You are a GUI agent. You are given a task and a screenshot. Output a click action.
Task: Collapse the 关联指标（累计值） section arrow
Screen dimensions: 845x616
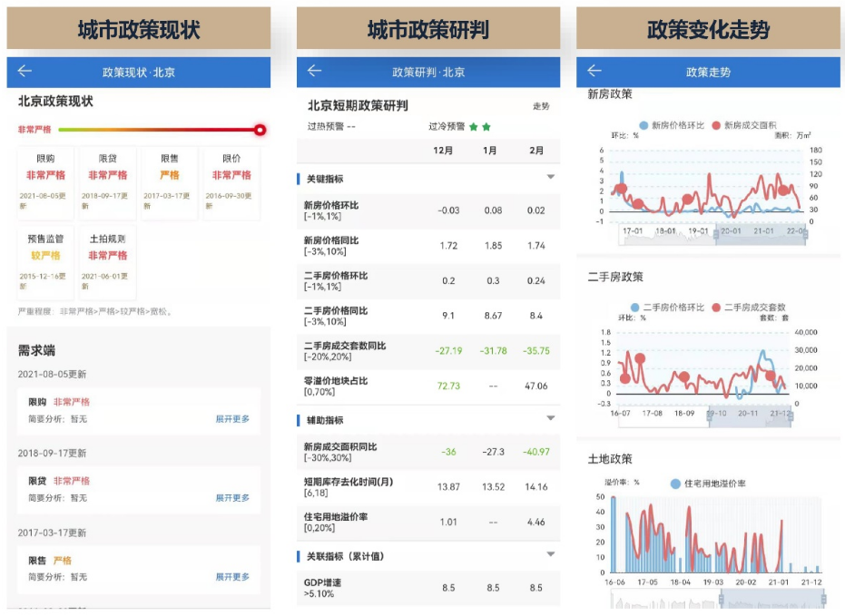pos(550,554)
